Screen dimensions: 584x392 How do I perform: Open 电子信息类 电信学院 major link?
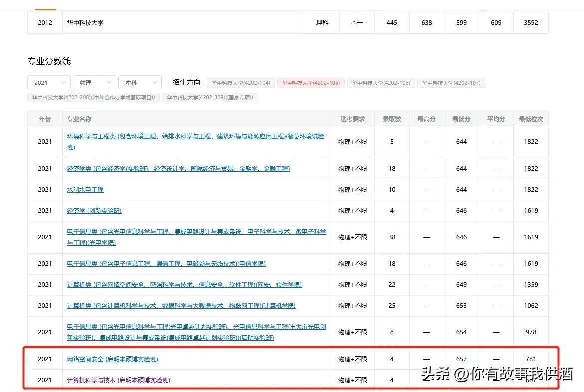[x=166, y=264]
